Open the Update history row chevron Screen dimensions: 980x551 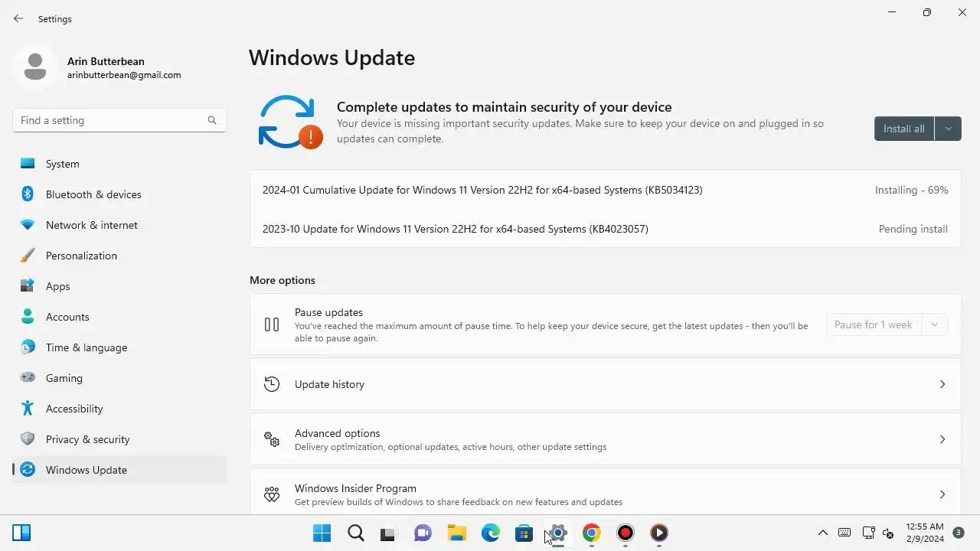[942, 384]
